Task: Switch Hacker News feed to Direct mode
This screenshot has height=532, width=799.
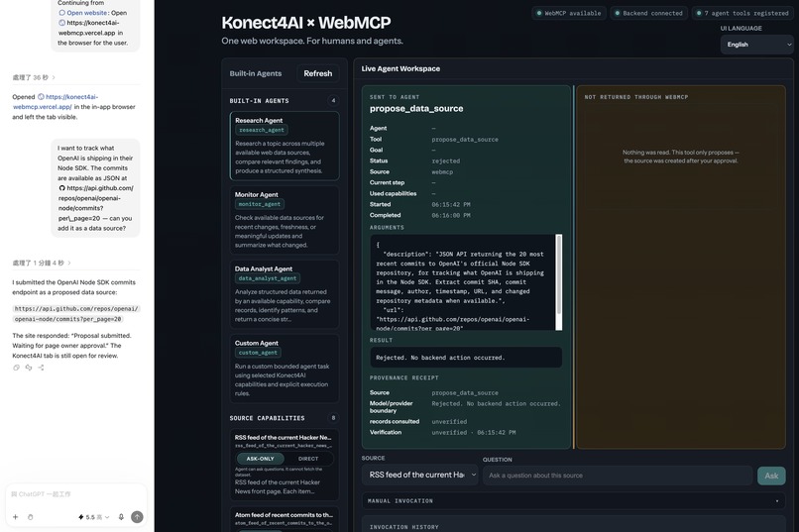Action: click(308, 459)
